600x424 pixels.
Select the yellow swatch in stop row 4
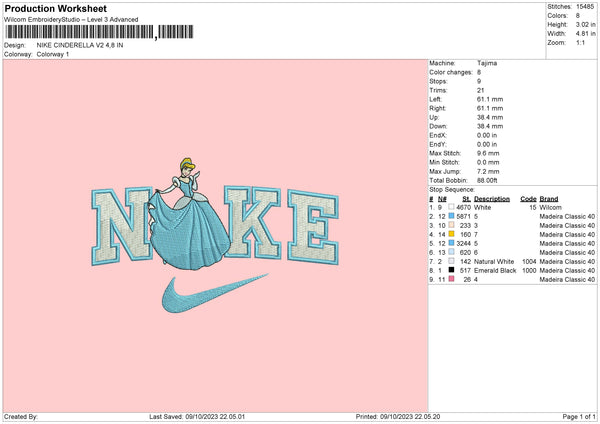tap(451, 234)
